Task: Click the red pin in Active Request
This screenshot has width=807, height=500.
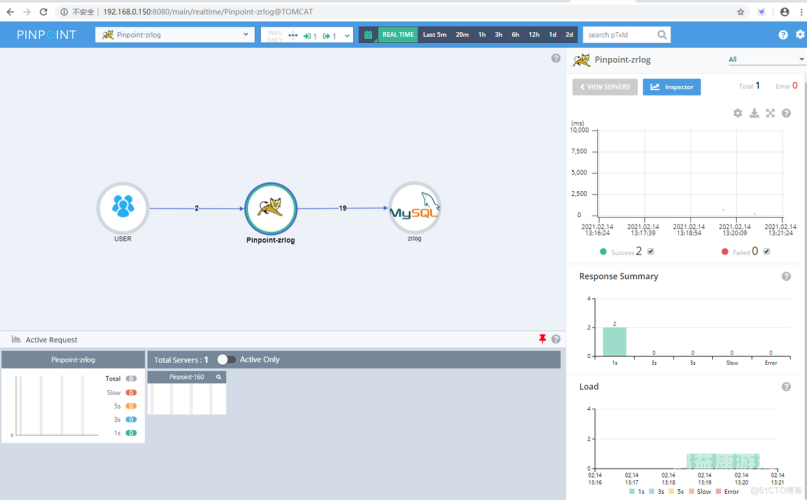Action: click(x=542, y=338)
